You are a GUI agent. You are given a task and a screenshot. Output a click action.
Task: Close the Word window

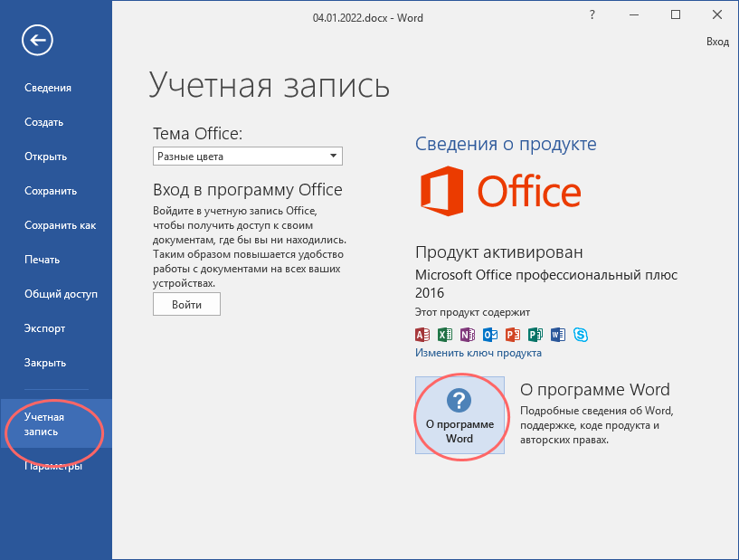point(717,15)
